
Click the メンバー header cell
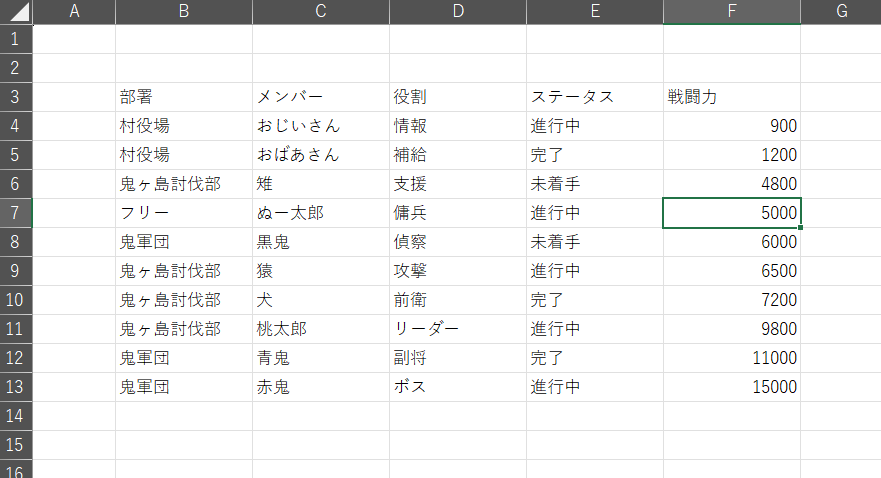[x=321, y=97]
